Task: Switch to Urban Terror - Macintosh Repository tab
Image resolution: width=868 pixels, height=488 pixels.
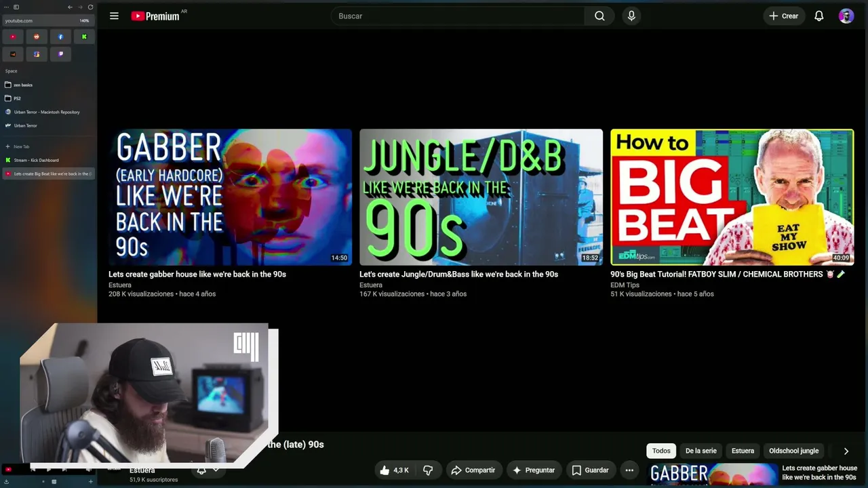Action: coord(47,112)
